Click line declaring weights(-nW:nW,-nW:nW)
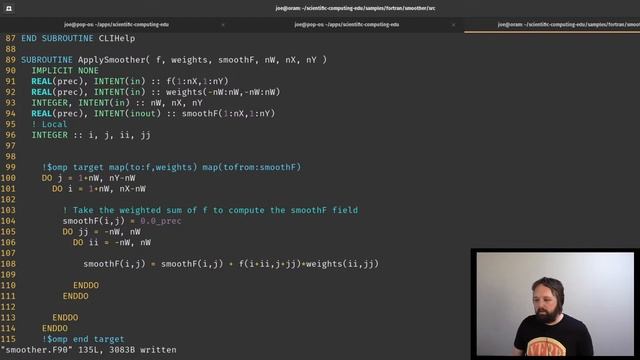Screen dimensions: 640x360 [x=156, y=92]
